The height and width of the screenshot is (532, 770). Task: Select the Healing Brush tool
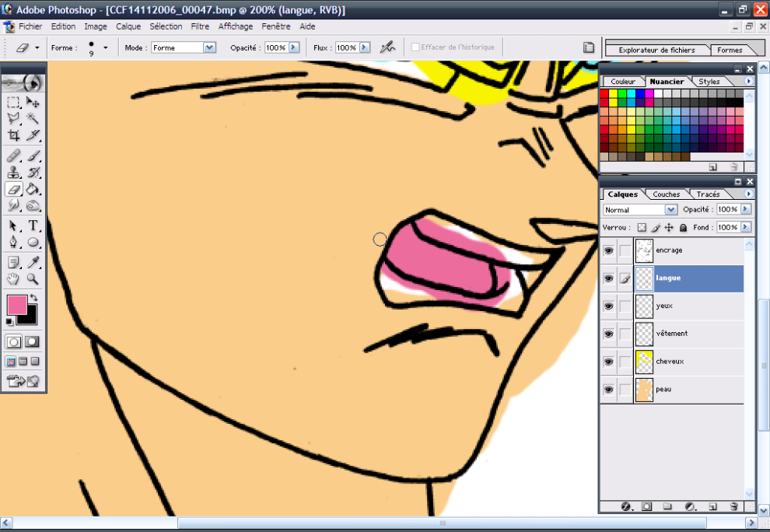coord(13,156)
